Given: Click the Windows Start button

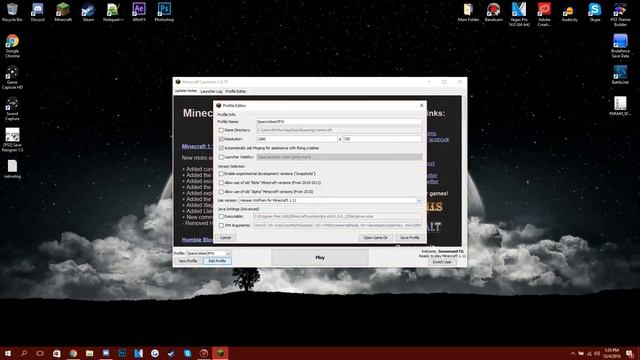Looking at the screenshot, I should [8, 353].
